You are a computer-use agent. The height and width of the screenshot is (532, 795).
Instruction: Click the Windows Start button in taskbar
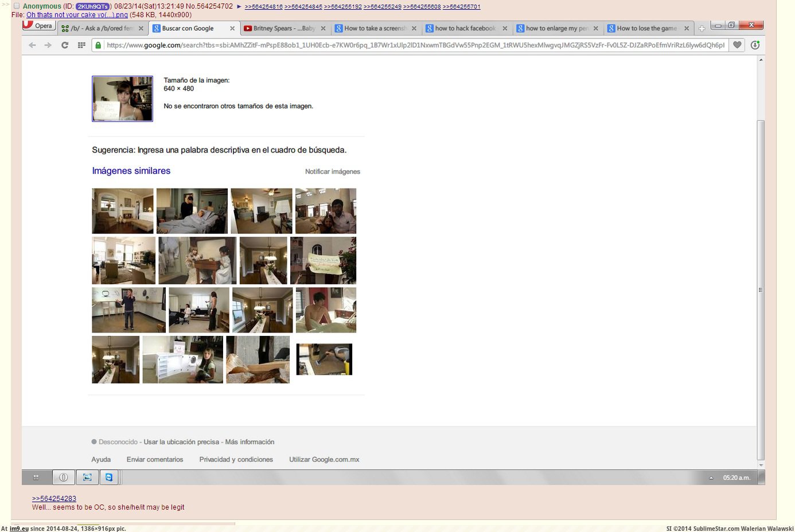(36, 477)
